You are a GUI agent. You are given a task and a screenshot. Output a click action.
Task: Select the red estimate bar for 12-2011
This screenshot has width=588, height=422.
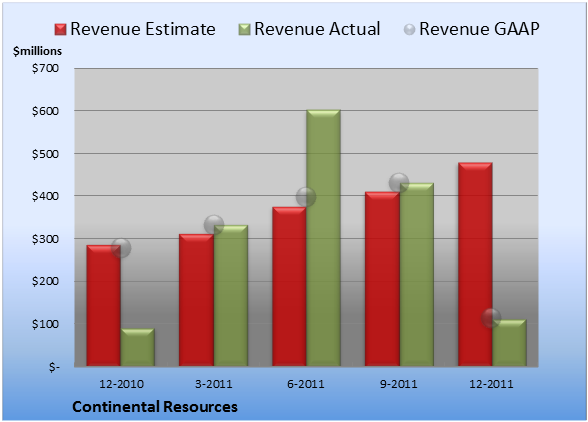pyautogui.click(x=475, y=264)
